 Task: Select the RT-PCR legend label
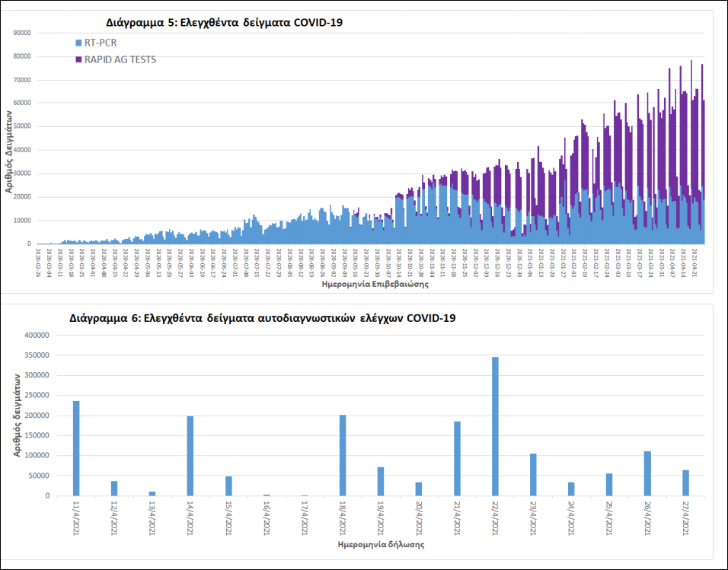pos(101,43)
